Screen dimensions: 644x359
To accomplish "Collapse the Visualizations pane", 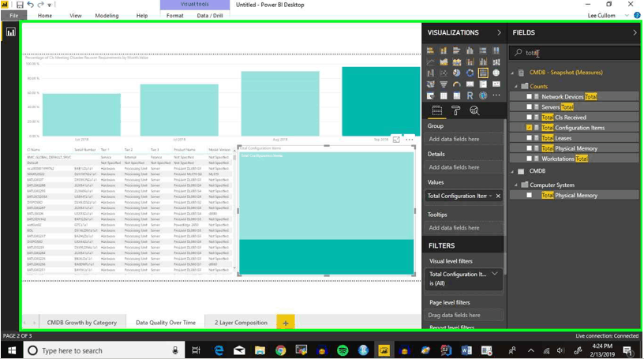I will coord(499,32).
